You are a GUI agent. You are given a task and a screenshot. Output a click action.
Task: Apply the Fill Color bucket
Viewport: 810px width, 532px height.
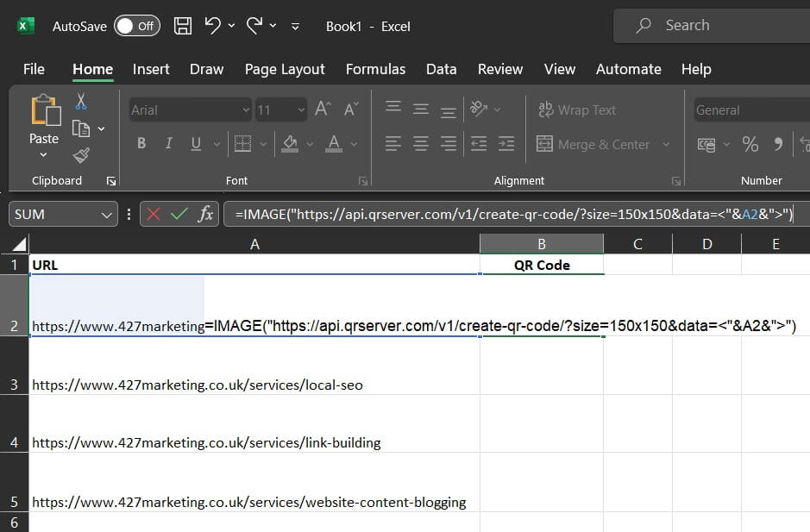[290, 144]
